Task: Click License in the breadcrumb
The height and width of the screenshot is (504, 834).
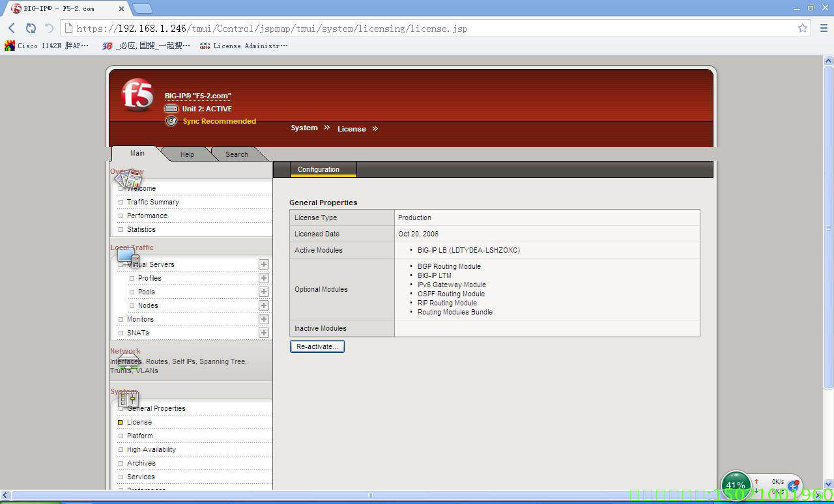Action: (352, 129)
